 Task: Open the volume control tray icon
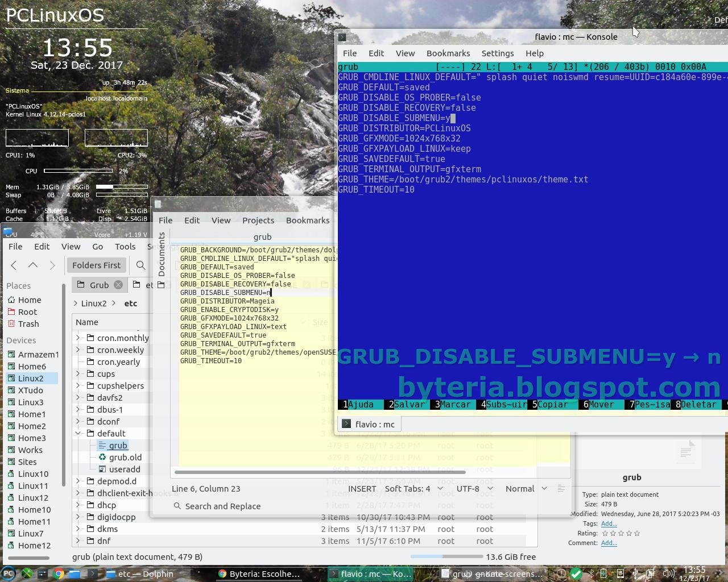(x=669, y=573)
